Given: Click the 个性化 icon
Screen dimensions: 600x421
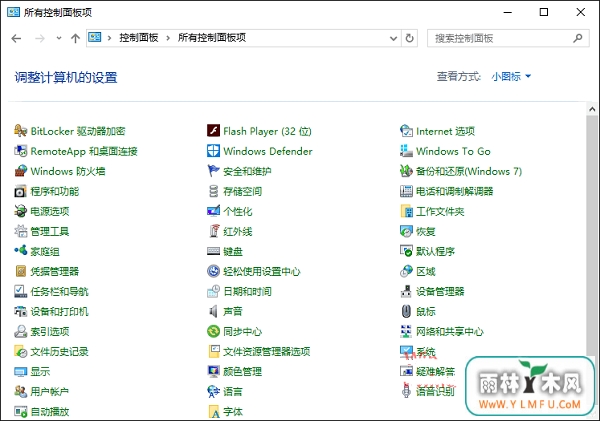Looking at the screenshot, I should point(214,211).
